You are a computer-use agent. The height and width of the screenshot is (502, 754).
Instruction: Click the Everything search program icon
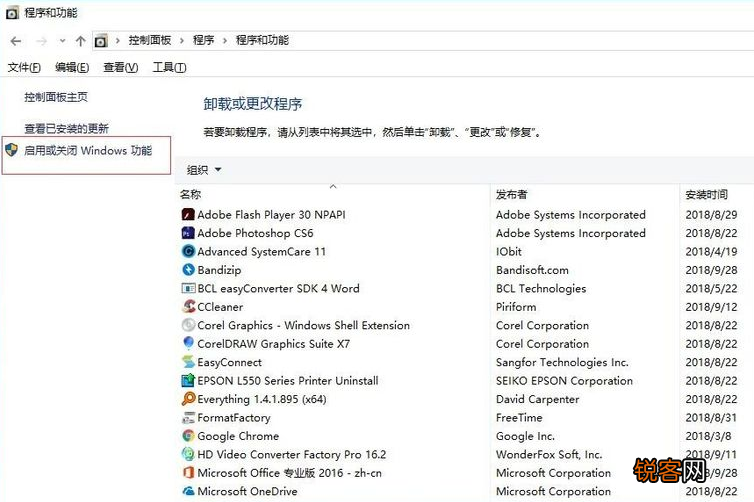(188, 399)
